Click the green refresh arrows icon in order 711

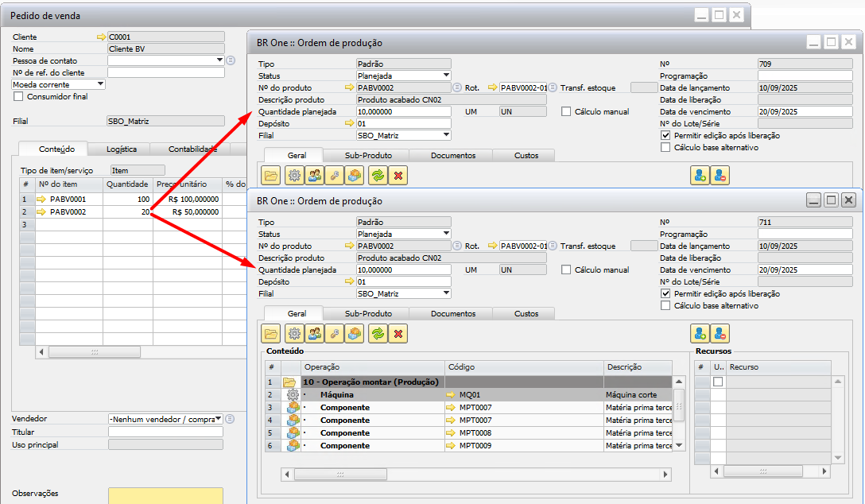point(378,334)
